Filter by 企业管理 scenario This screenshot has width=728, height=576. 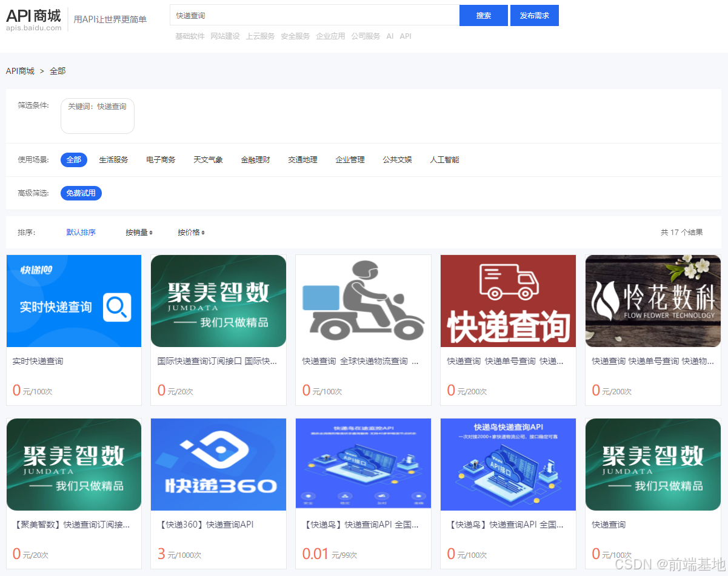pos(350,160)
